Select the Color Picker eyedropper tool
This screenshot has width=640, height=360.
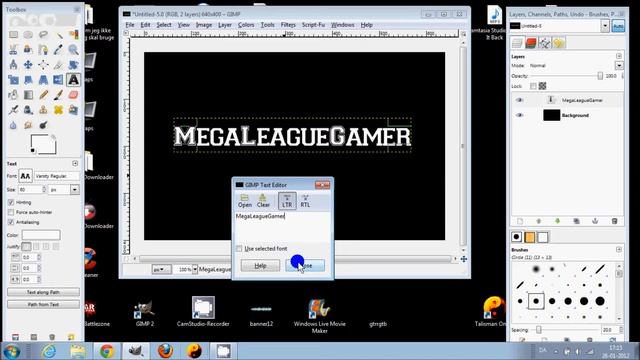(58, 50)
